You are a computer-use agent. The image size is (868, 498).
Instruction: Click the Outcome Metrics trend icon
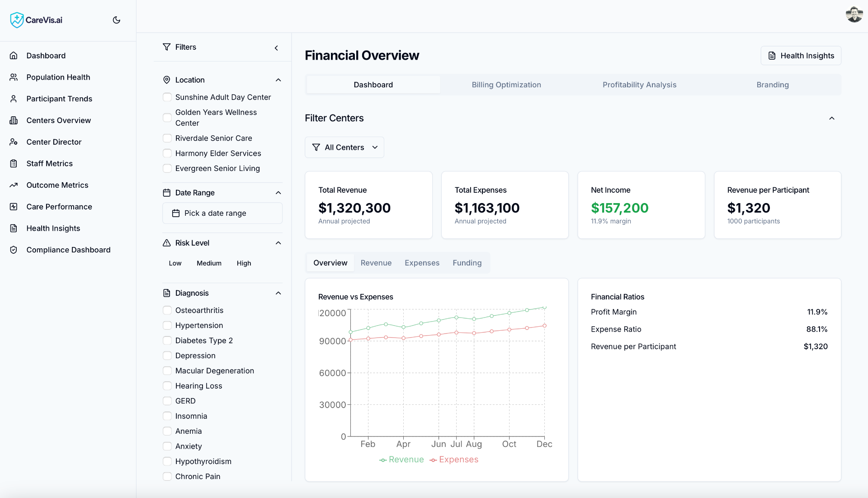[x=14, y=185]
